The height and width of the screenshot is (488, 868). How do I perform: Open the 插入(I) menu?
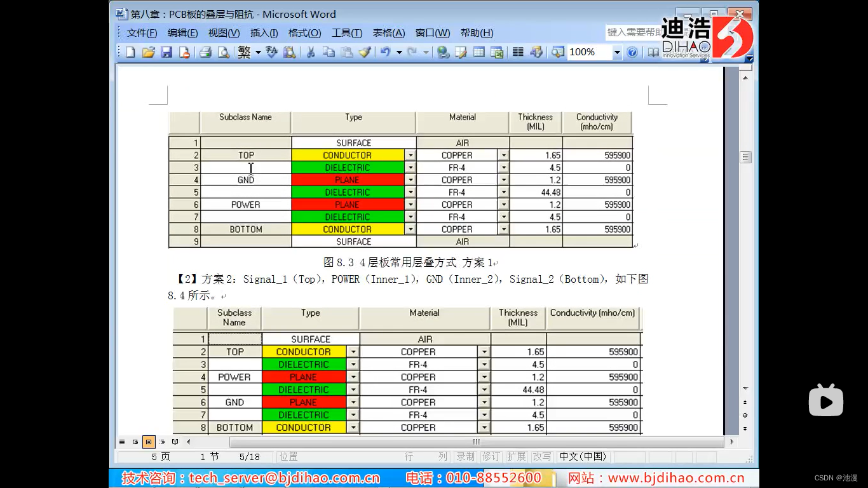[x=264, y=33]
